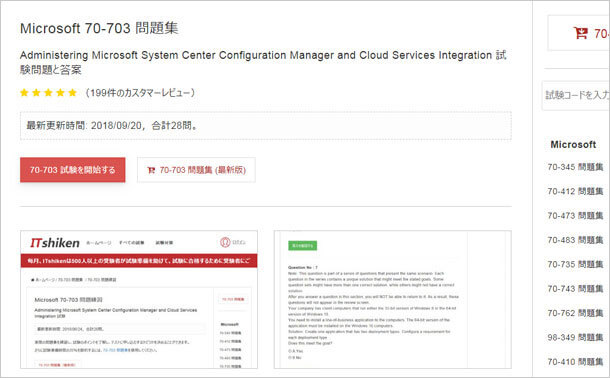Click the 70-703 問題集 (最新版) button
Viewport: 610px width, 378px height.
point(196,170)
